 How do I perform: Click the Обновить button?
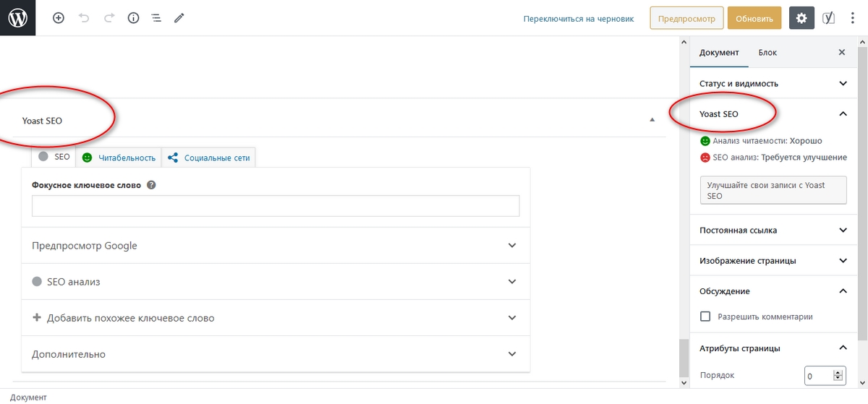pos(754,18)
